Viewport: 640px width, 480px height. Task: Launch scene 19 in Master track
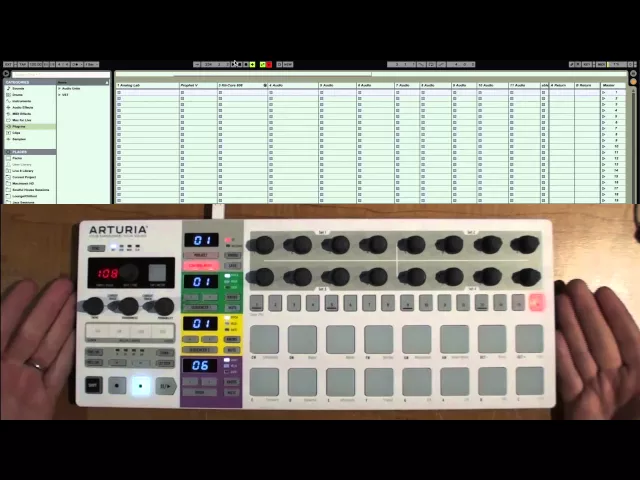604,200
